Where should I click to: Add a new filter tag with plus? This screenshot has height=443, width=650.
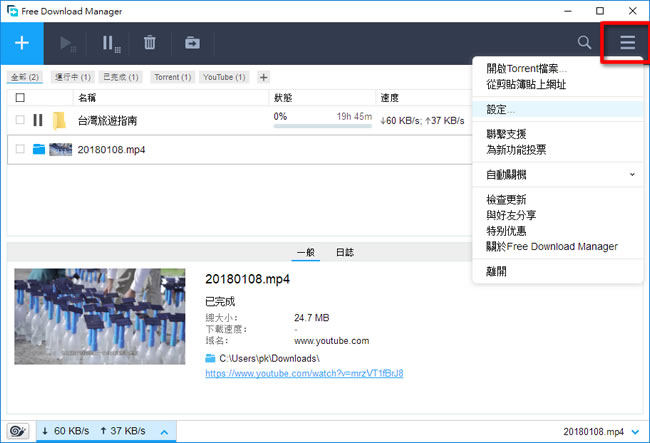[263, 77]
